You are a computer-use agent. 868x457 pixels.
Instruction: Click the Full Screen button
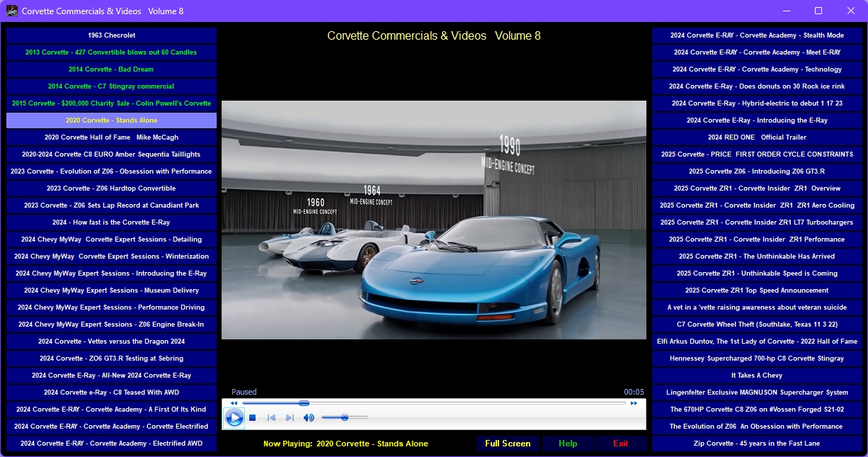[x=508, y=444]
